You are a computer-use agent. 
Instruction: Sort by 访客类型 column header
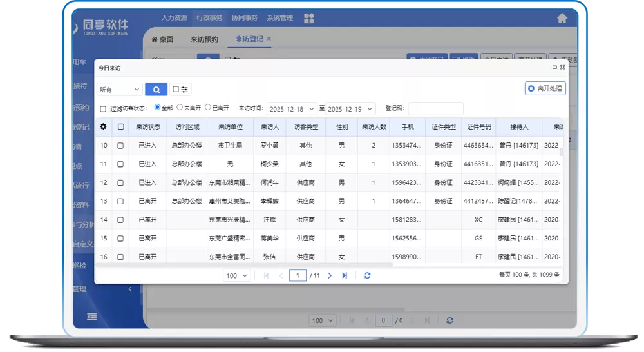pos(306,126)
